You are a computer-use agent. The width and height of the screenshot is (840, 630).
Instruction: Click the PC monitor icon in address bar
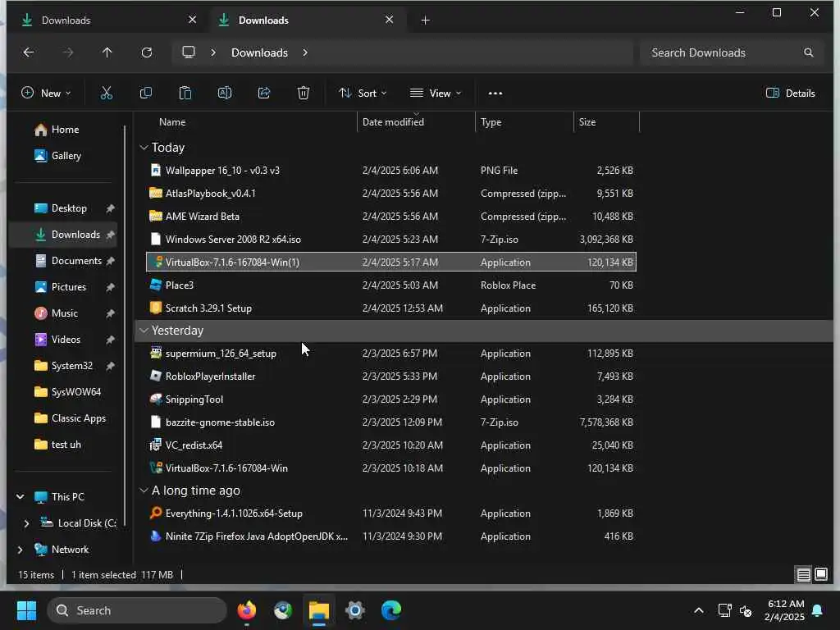[x=189, y=52]
